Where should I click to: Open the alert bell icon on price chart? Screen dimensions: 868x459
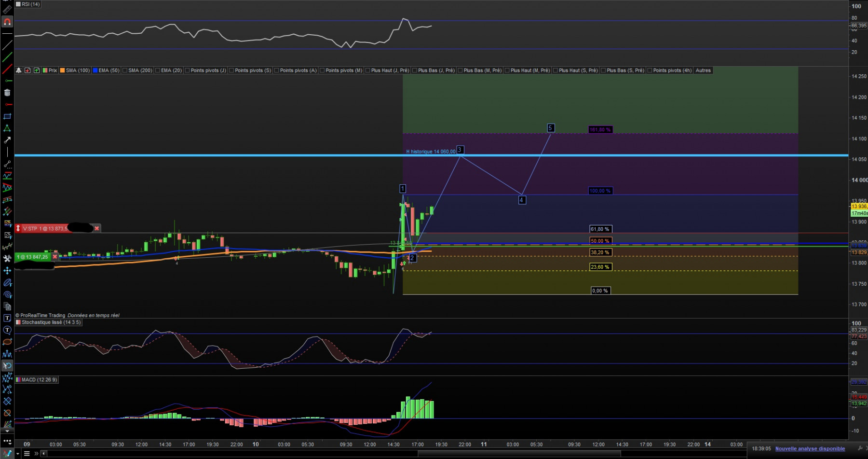(18, 70)
